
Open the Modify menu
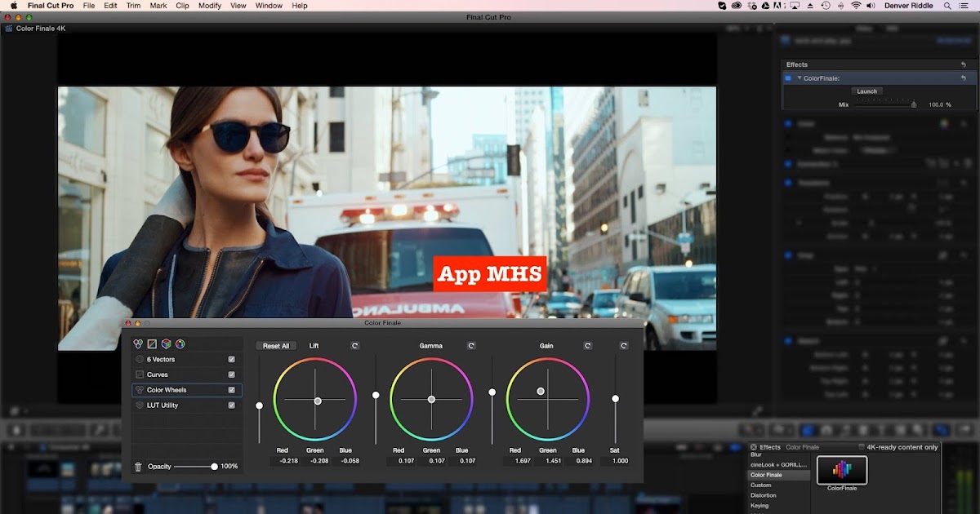point(210,6)
